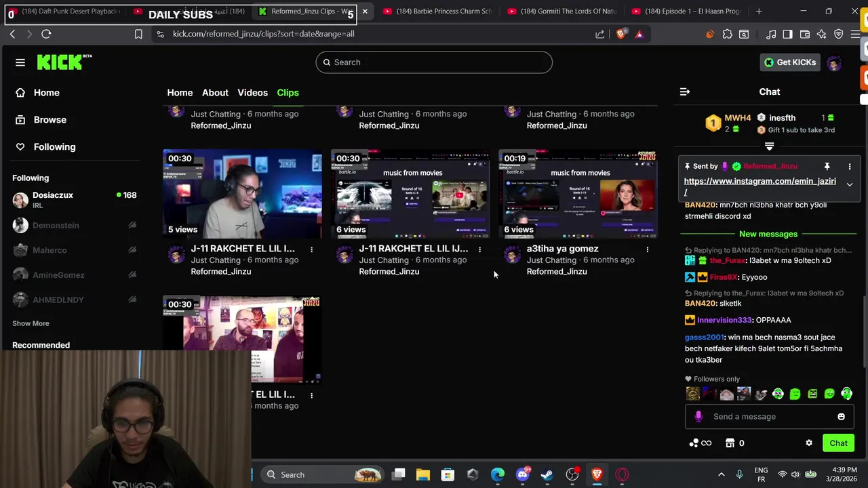Click browser Back arrow

(x=12, y=34)
